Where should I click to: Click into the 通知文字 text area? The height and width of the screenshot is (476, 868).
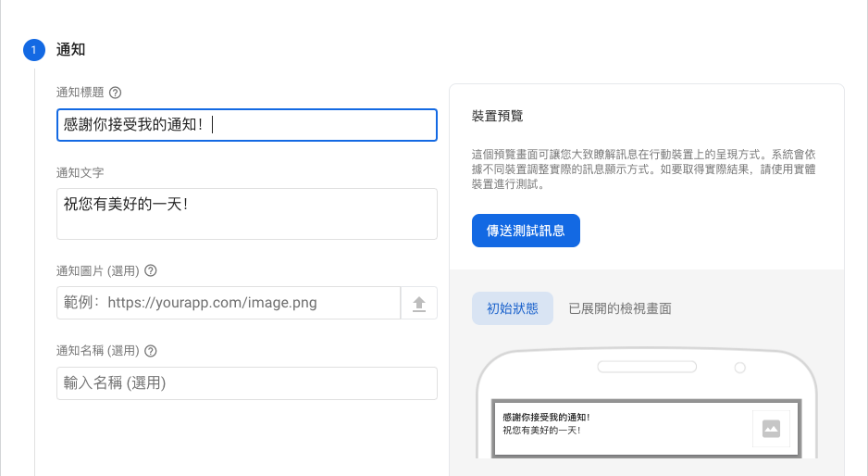click(247, 214)
